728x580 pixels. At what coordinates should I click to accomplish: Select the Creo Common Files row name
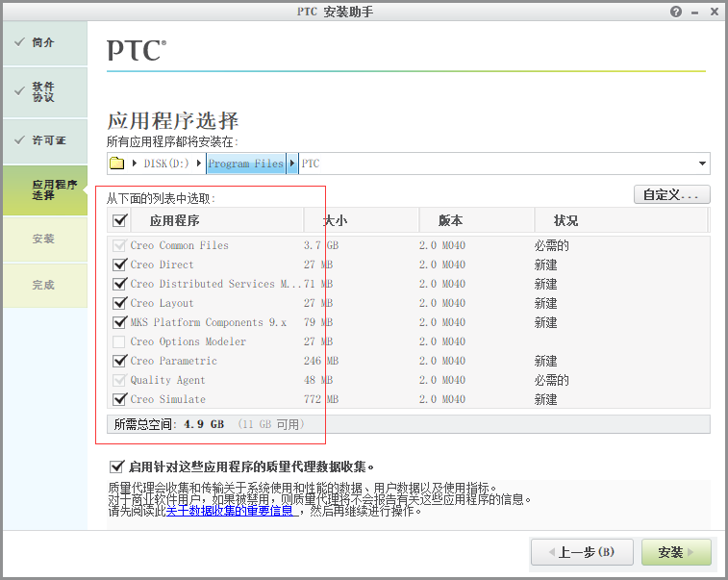point(179,245)
